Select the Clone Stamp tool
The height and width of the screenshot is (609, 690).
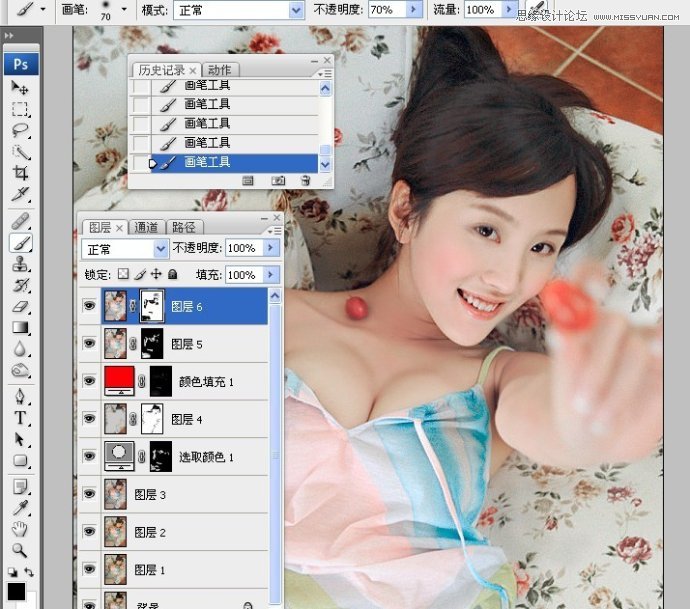pos(20,264)
